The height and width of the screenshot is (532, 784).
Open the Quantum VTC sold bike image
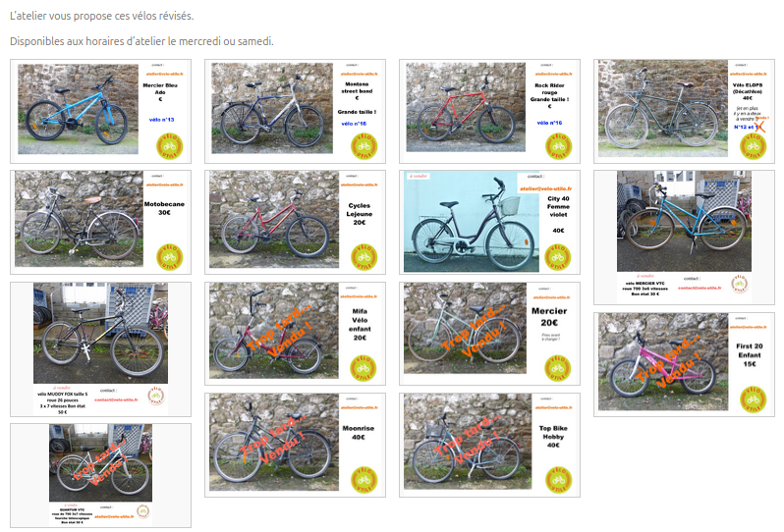100,475
